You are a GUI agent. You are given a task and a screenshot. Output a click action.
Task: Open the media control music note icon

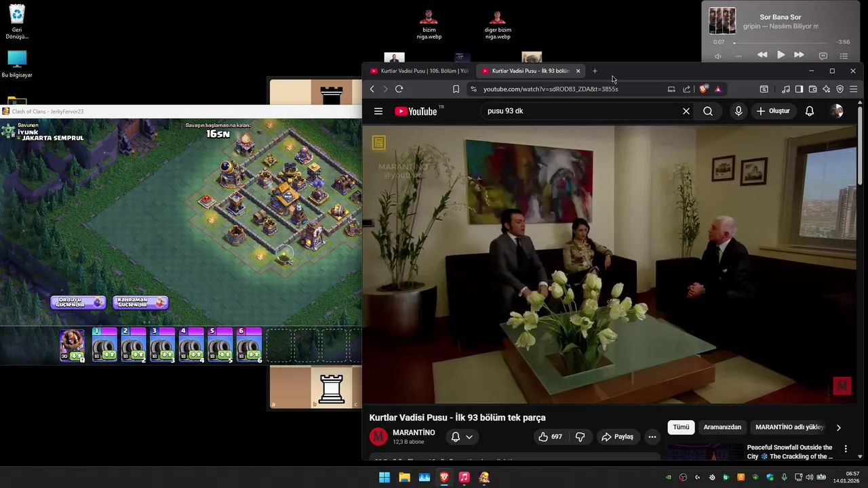click(x=785, y=89)
